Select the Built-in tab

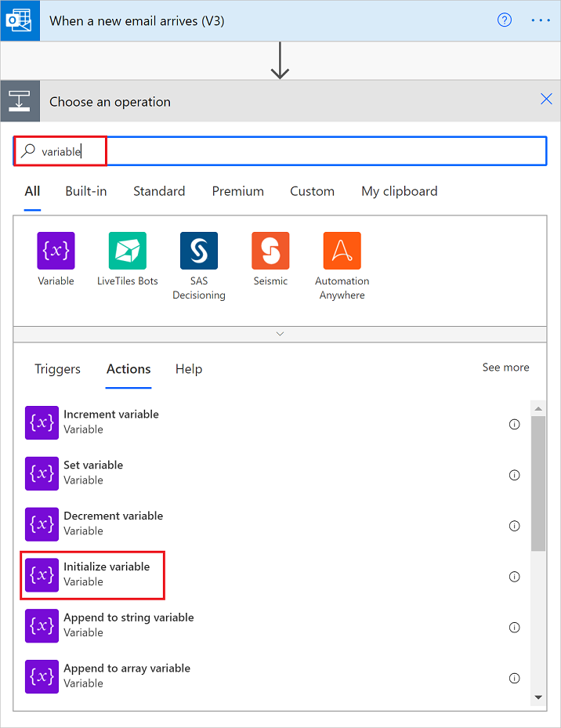coord(85,190)
